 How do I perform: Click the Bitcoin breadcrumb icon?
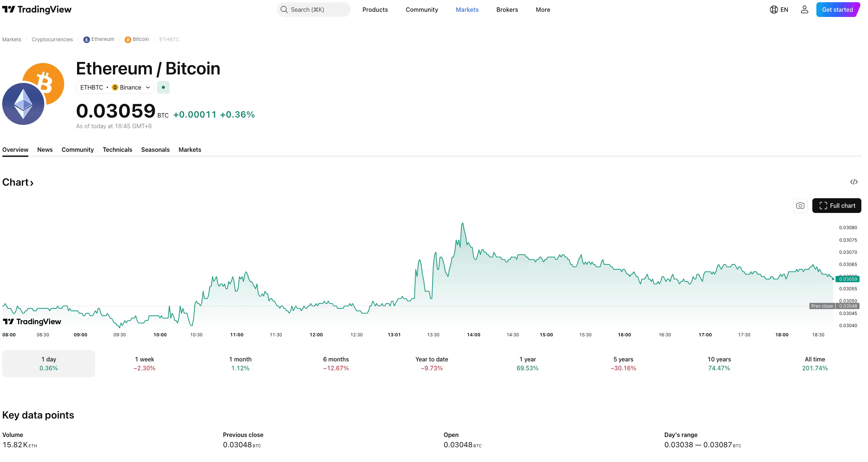point(128,39)
